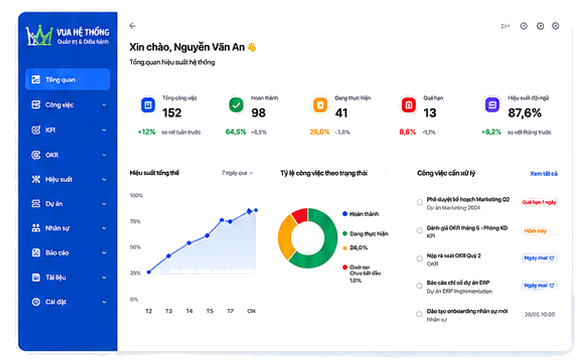Click the Quá hạn 1 ngày badge
Image resolution: width=585 pixels, height=360 pixels.
point(539,202)
